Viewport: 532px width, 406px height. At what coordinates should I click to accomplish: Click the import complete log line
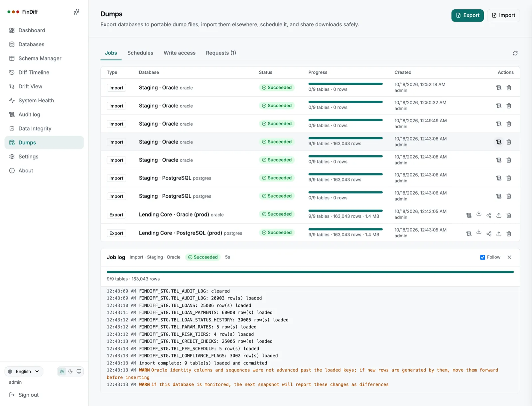click(187, 363)
